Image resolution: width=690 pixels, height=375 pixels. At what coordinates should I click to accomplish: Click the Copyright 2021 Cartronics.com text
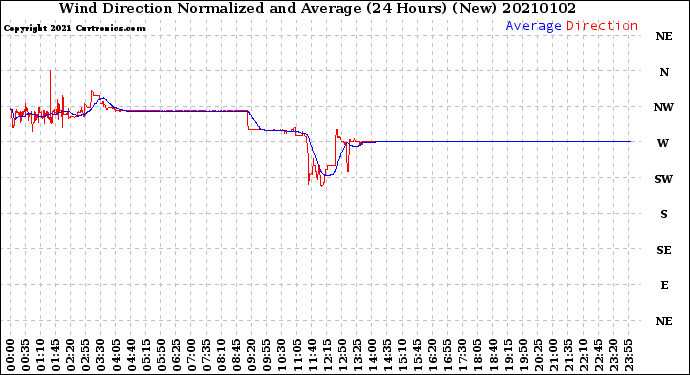pyautogui.click(x=74, y=28)
